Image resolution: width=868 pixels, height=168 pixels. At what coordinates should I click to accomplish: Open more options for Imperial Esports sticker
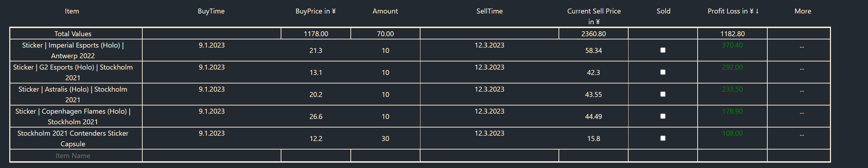coord(802,47)
